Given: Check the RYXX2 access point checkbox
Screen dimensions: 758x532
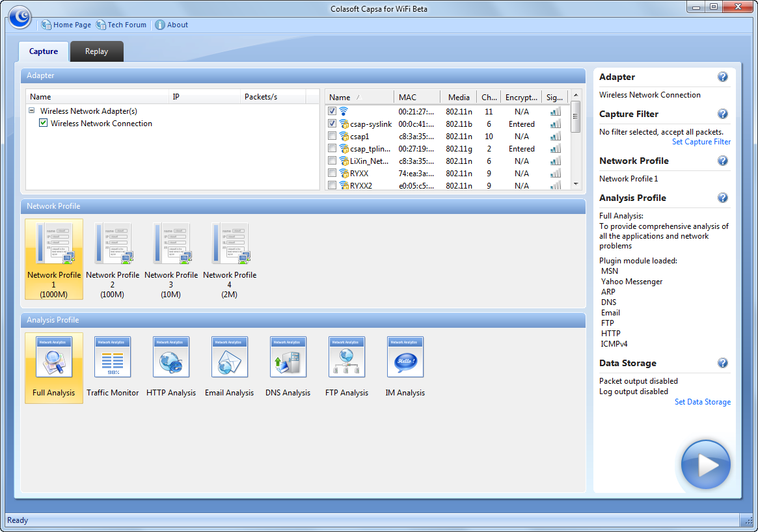Looking at the screenshot, I should coord(332,185).
